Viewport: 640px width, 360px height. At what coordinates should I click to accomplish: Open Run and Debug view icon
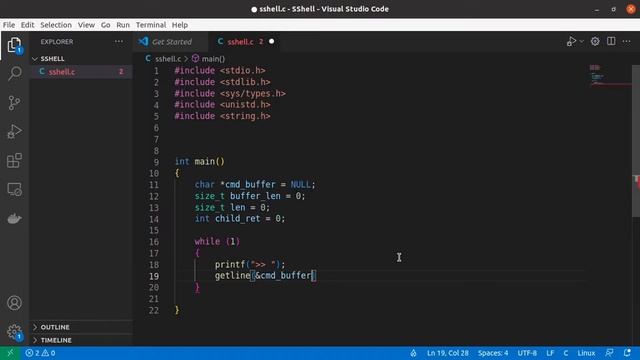pos(14,131)
